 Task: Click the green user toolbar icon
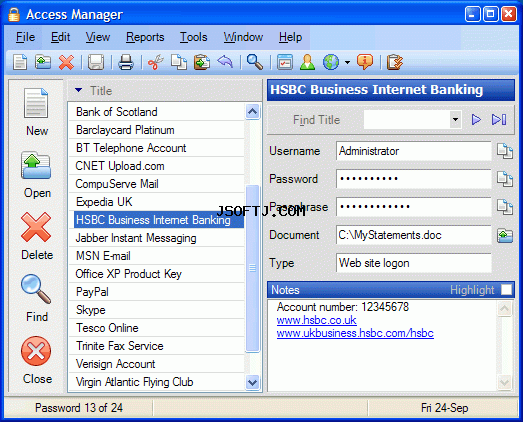click(308, 62)
